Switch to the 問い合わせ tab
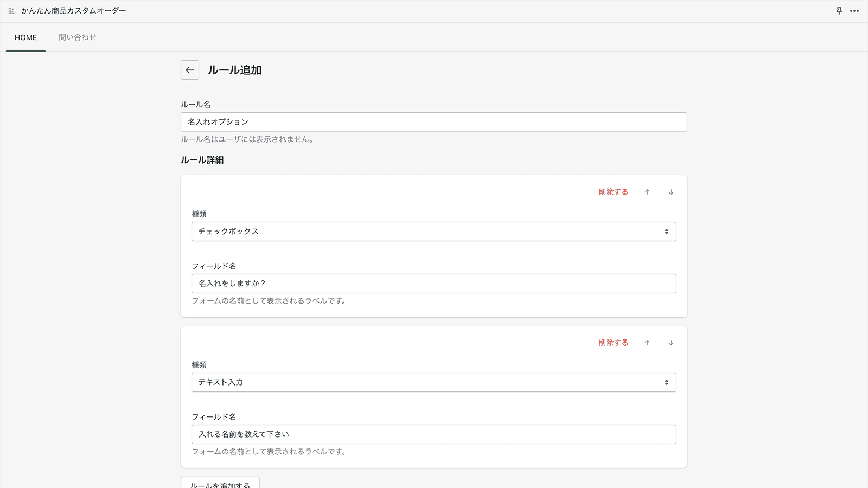The image size is (868, 488). tap(77, 37)
